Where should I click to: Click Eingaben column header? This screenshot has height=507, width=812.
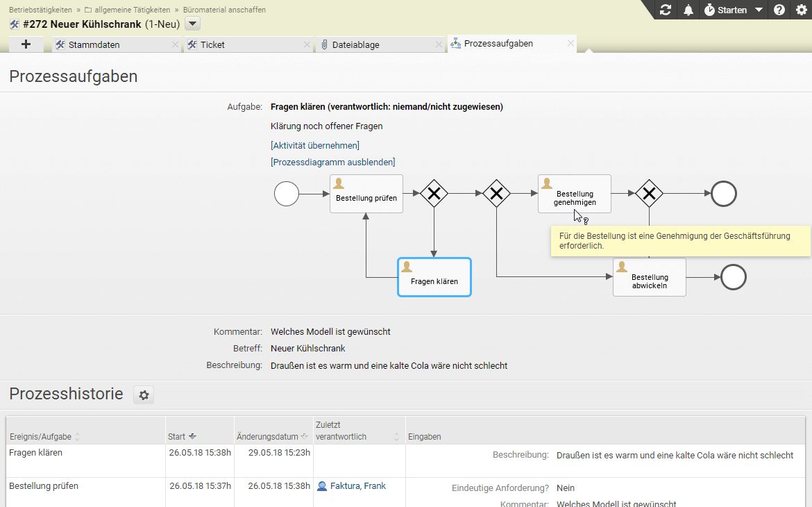pyautogui.click(x=424, y=436)
